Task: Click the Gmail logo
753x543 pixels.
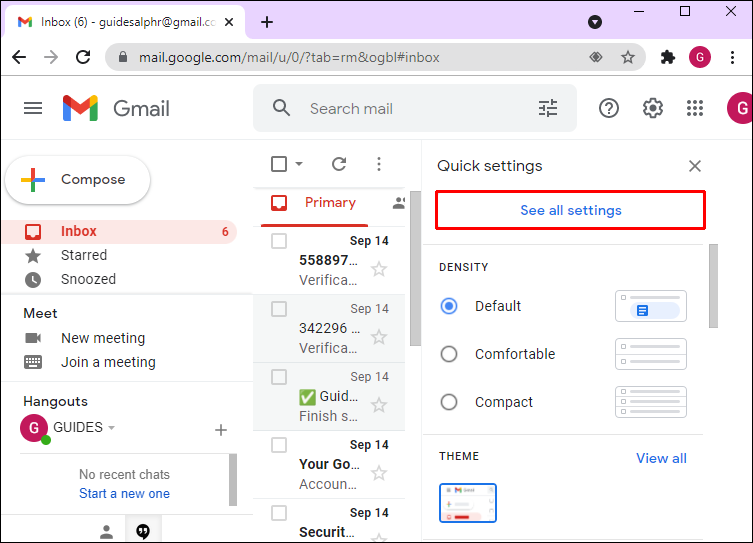Action: [116, 109]
